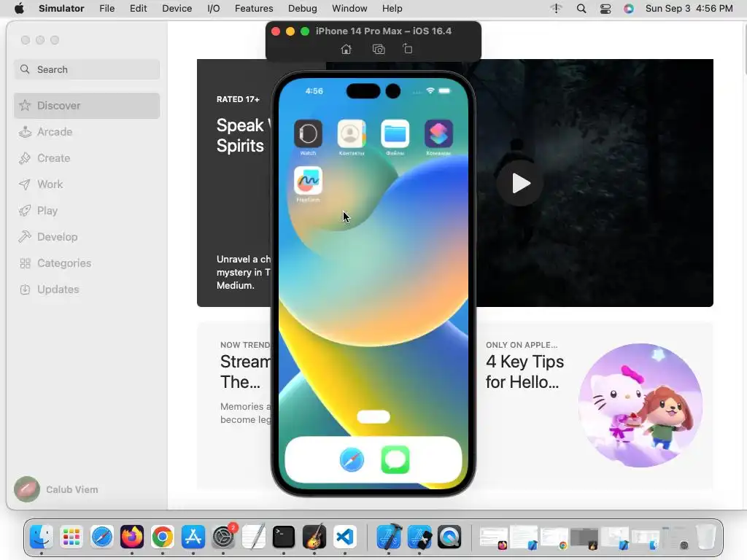Open the Develop section in the sidebar

click(87, 237)
